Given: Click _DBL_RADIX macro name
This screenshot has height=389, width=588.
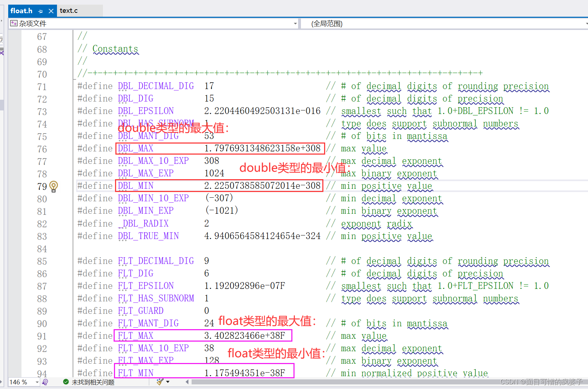Looking at the screenshot, I should (x=144, y=223).
